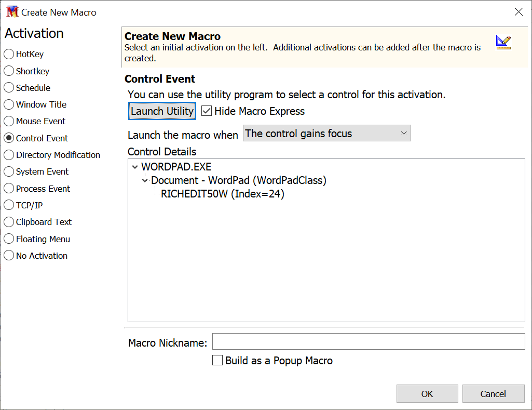Select RICHEDIT50W (Index=24) control item
This screenshot has height=410, width=532.
pos(223,194)
